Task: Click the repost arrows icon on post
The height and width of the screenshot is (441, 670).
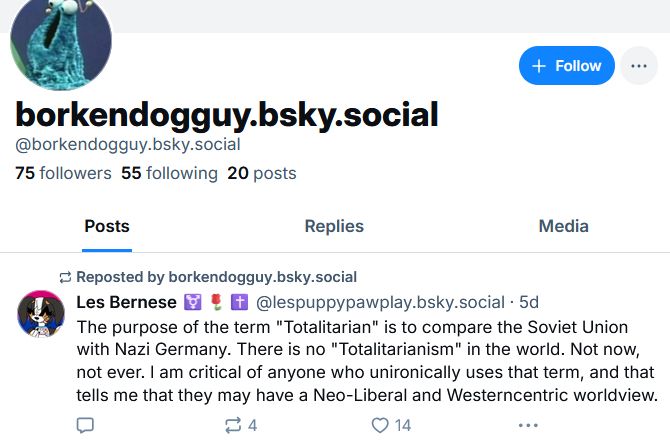Action: coord(233,425)
